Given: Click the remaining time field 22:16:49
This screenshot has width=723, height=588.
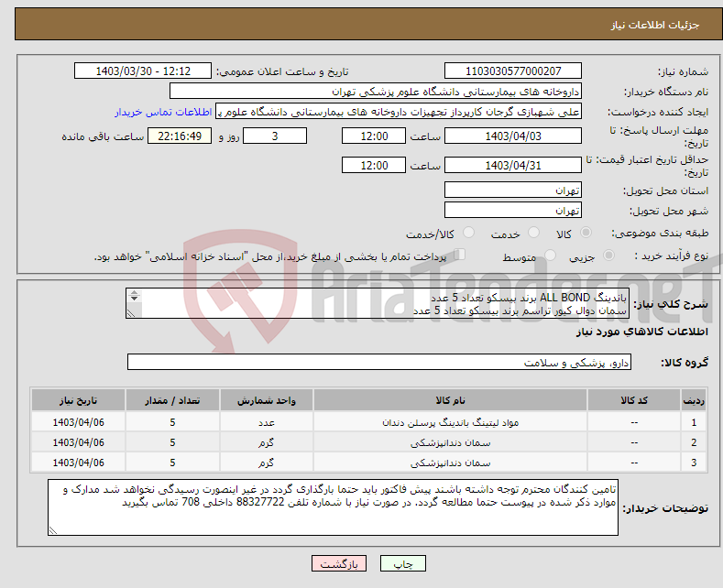Looking at the screenshot, I should [x=180, y=136].
